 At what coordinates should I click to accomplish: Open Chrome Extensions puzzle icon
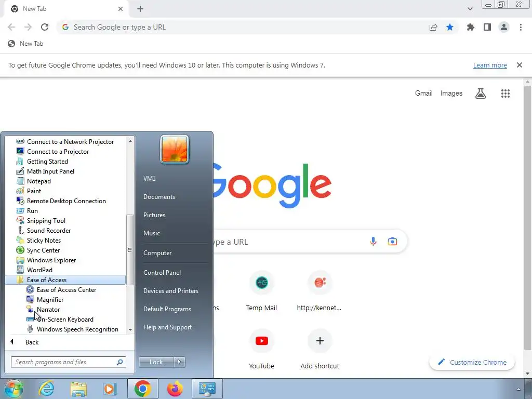tap(471, 27)
